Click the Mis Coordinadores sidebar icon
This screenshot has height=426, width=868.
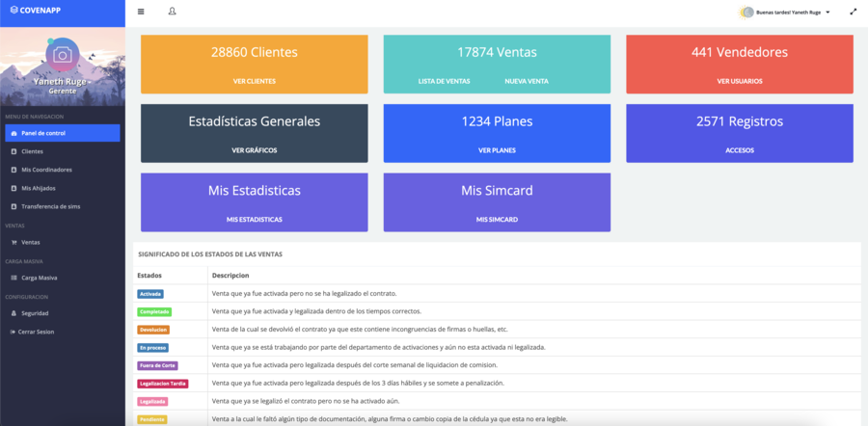(x=14, y=170)
